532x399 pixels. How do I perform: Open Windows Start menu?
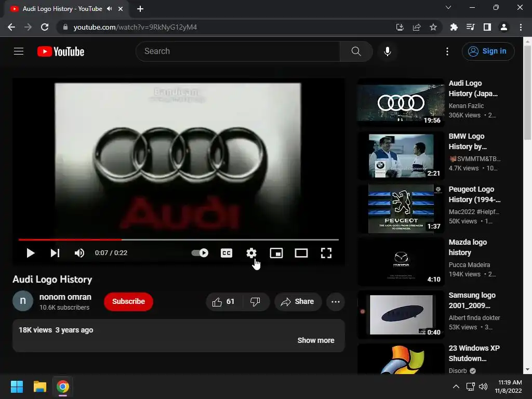[17, 387]
